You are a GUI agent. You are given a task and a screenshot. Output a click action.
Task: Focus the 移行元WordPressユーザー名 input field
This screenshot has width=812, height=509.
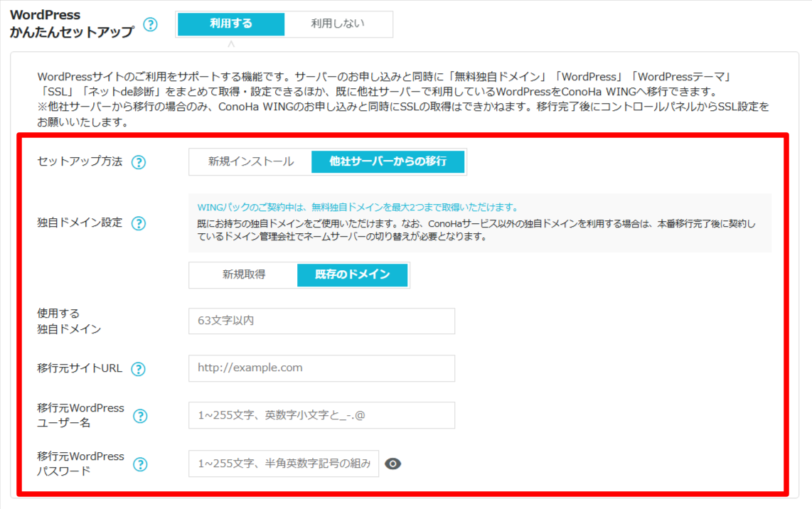(x=321, y=415)
